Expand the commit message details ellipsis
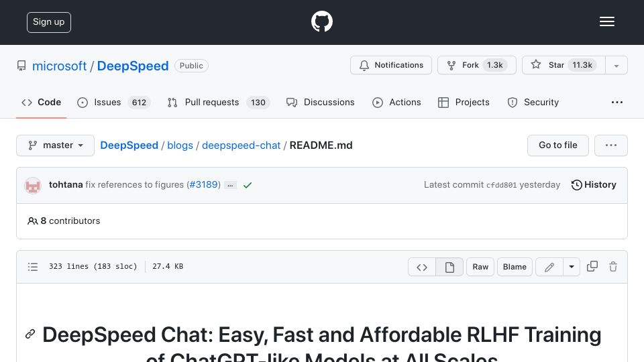 tap(230, 185)
